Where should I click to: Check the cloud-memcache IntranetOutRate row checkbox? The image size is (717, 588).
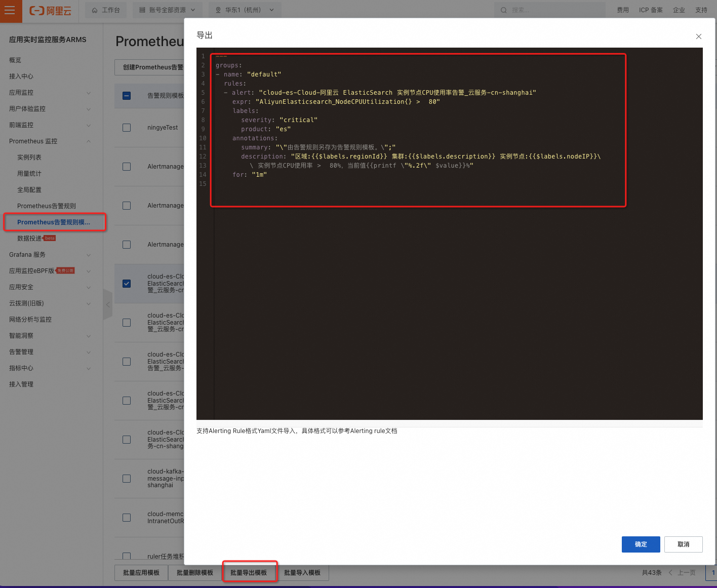127,518
